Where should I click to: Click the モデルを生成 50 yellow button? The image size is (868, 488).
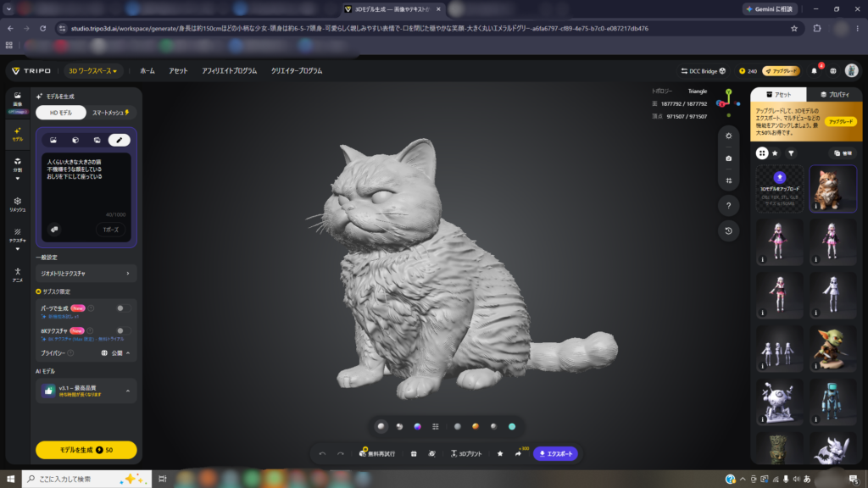86,450
